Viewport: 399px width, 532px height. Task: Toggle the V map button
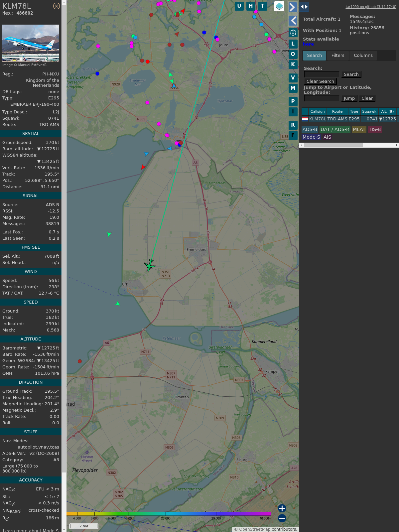point(293,78)
